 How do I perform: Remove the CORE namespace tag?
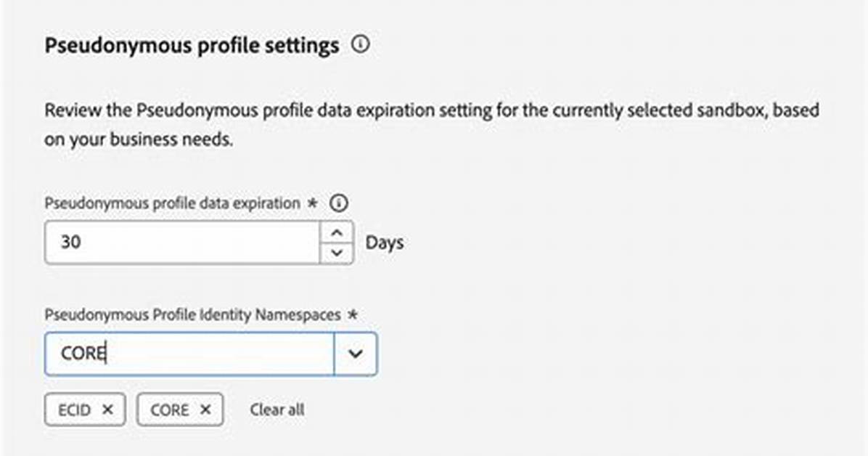[205, 410]
